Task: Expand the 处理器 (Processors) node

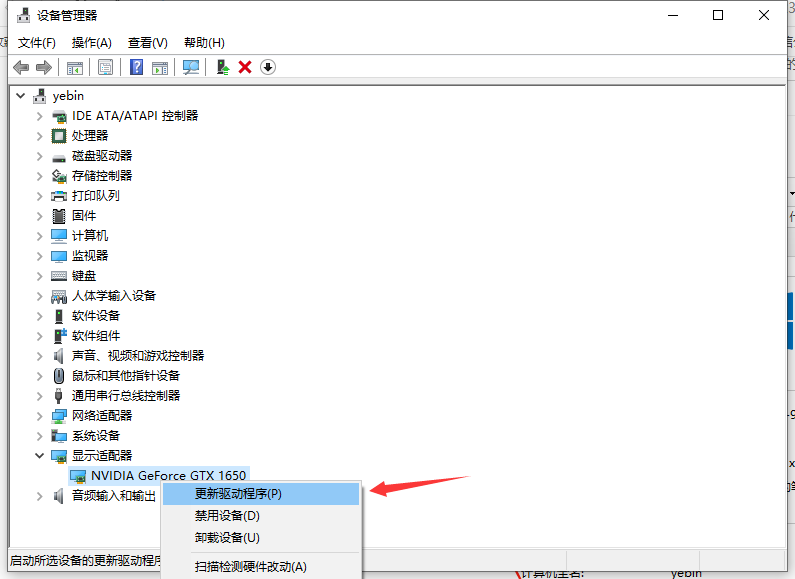Action: tap(40, 136)
